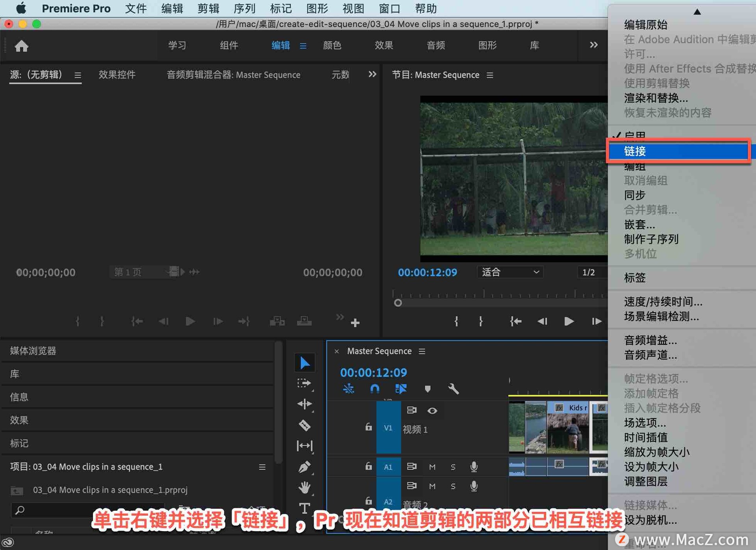The image size is (756, 550).
Task: Play the Source monitor
Action: [190, 322]
